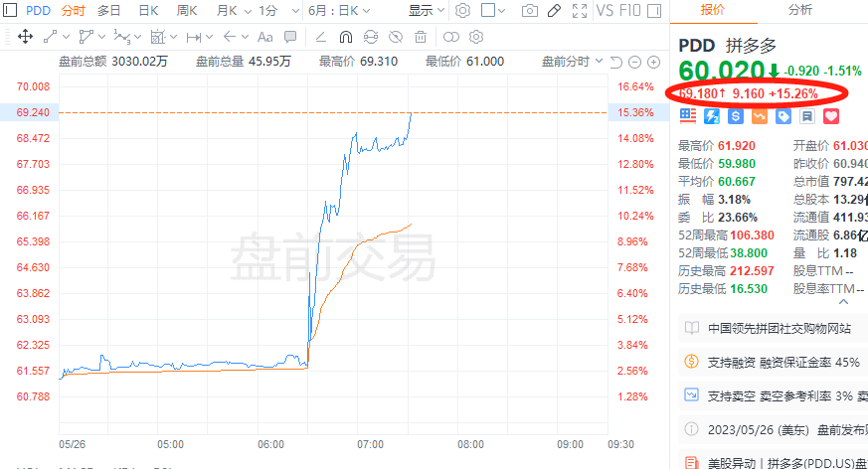Expand the 盘前分时 dropdown
This screenshot has width=868, height=469.
(572, 62)
